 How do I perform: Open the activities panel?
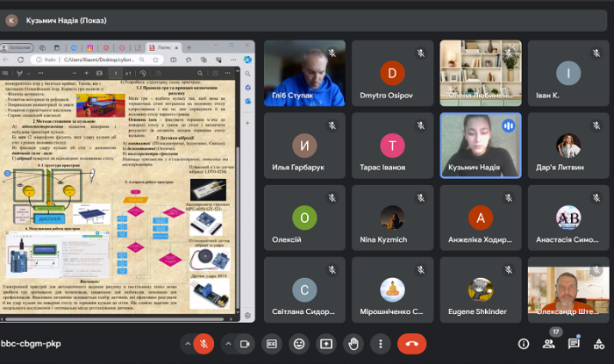(598, 344)
